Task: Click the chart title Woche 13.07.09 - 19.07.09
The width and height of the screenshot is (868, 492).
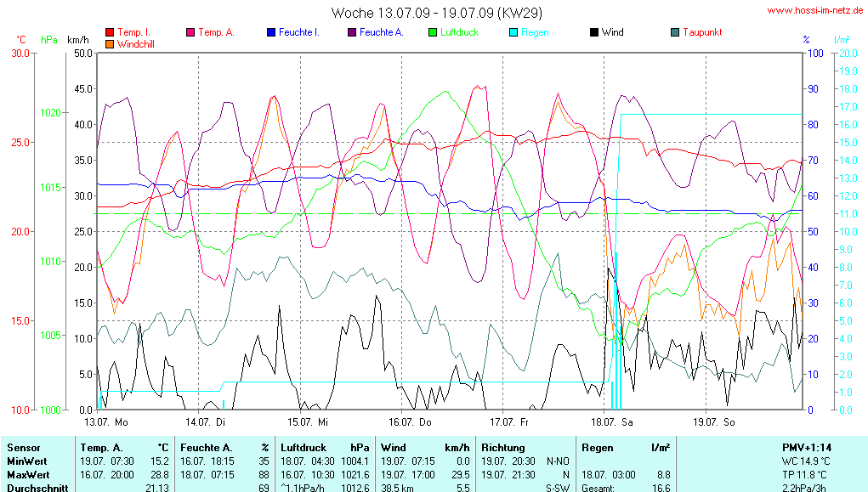Action: [x=437, y=13]
